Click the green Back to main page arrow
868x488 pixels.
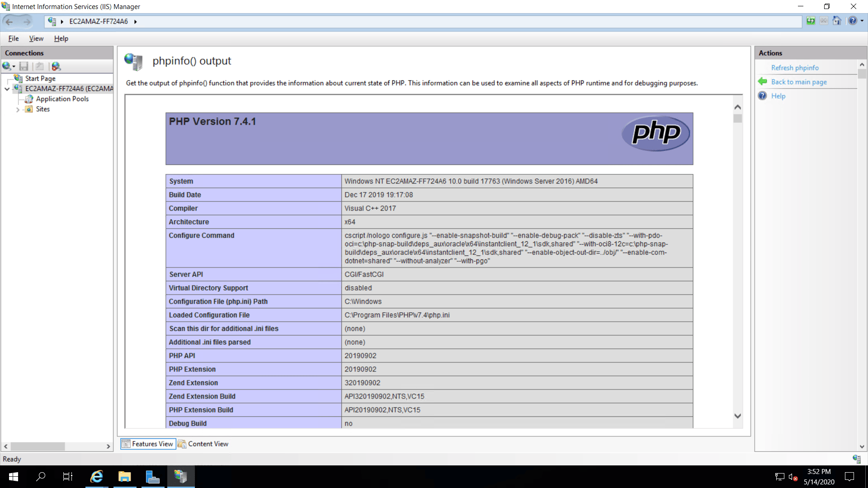point(763,81)
